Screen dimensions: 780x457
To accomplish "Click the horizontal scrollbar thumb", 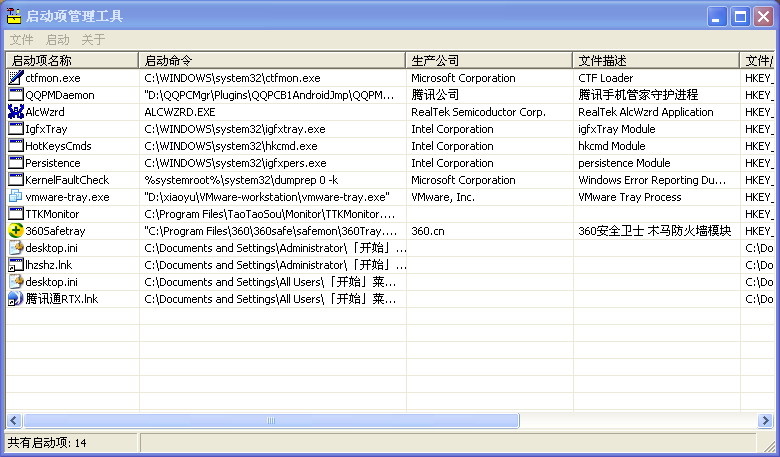I will pos(271,420).
